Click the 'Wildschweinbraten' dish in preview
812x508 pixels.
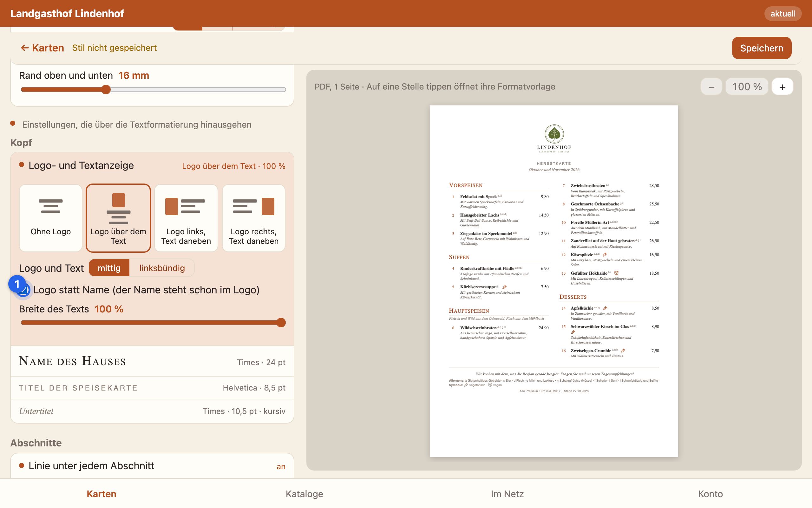click(478, 328)
